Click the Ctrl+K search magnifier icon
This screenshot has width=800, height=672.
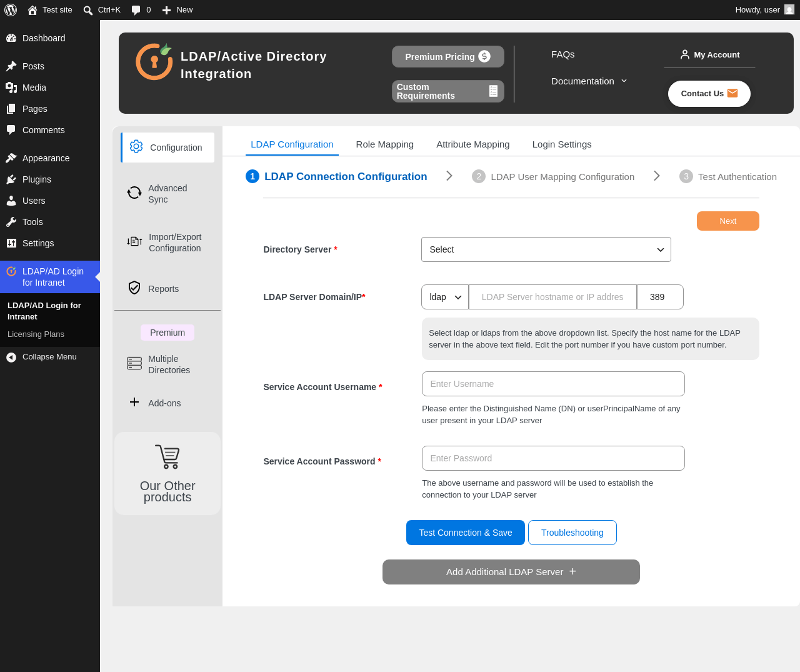(x=88, y=10)
